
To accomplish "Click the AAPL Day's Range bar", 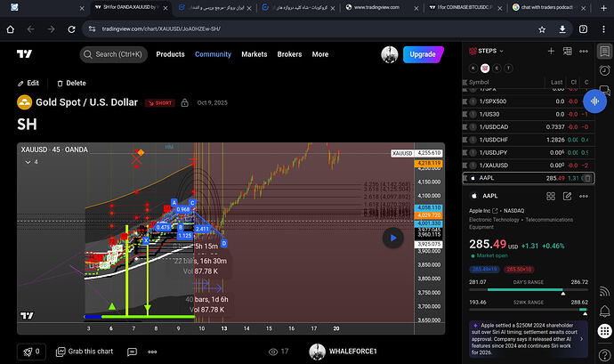I will click(x=529, y=290).
